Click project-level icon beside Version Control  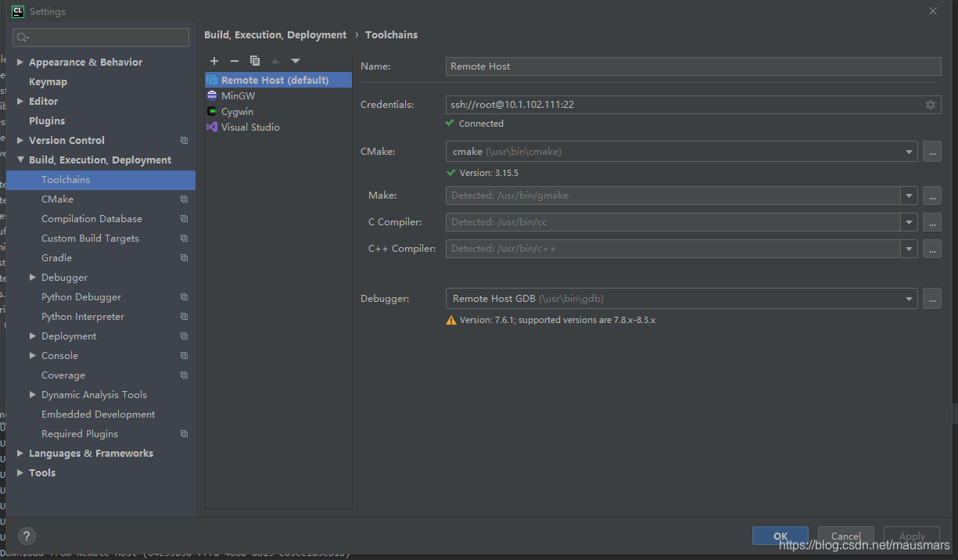pyautogui.click(x=184, y=141)
